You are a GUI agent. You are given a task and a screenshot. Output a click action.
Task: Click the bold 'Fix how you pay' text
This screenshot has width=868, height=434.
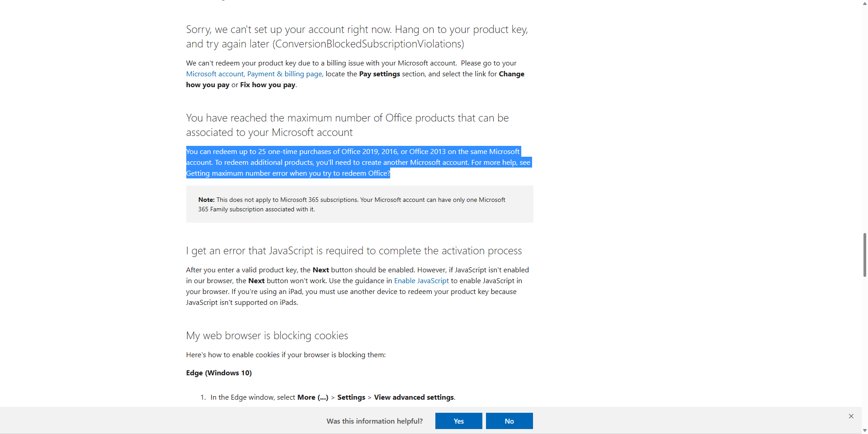coord(268,85)
